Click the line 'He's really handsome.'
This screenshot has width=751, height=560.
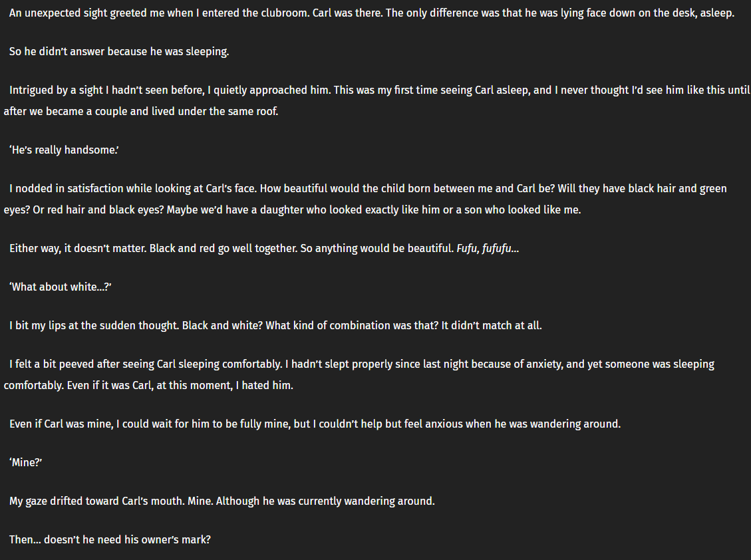[64, 150]
